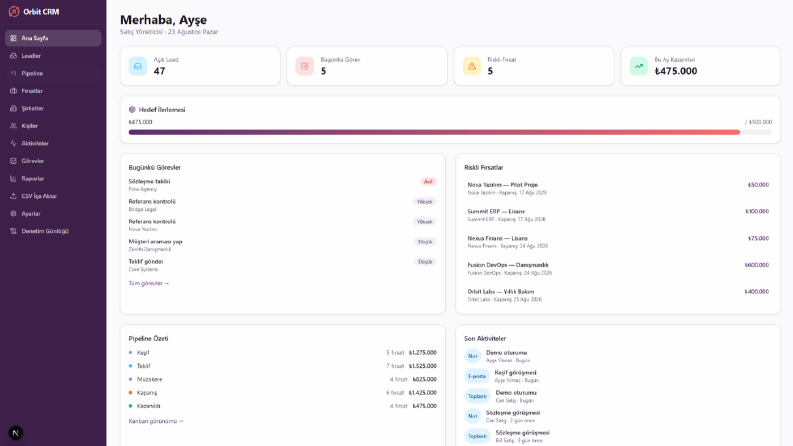Open Nexus Finans — Lisans opportunity
The height and width of the screenshot is (446, 793).
tap(618, 242)
